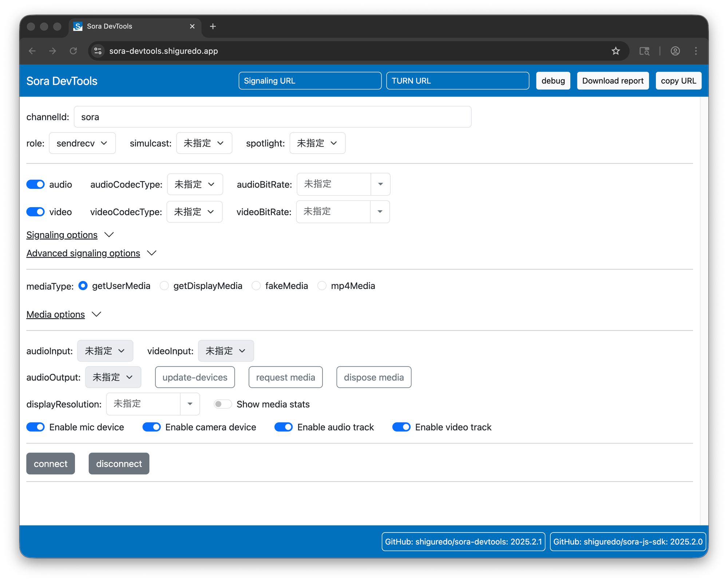Viewport: 728px width, 582px height.
Task: Click the browser reload icon
Action: point(73,51)
